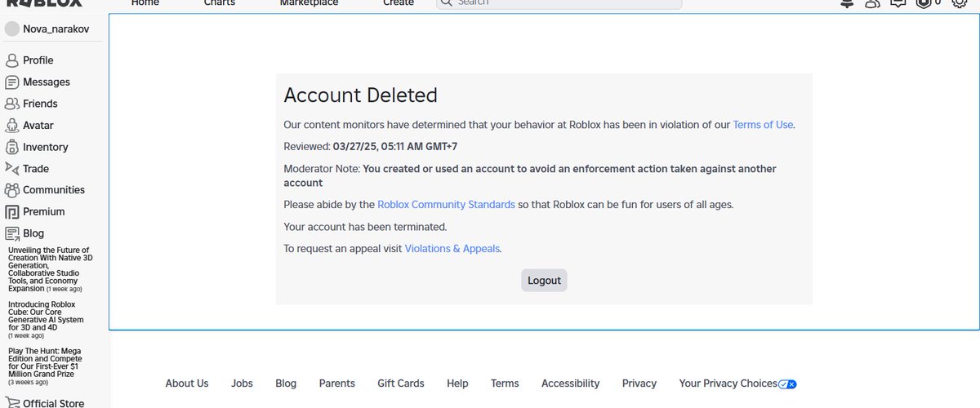
Task: Go to Marketplace in top navigation
Action: (x=310, y=3)
